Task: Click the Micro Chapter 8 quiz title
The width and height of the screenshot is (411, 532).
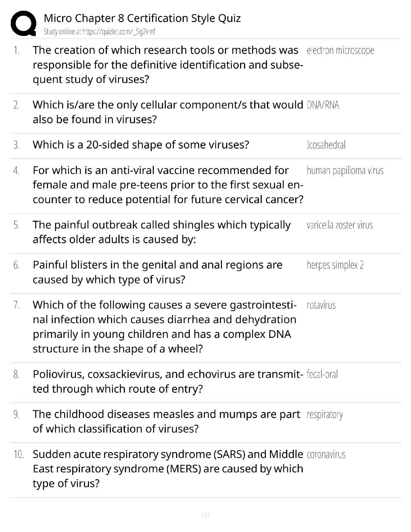Action: [x=142, y=18]
